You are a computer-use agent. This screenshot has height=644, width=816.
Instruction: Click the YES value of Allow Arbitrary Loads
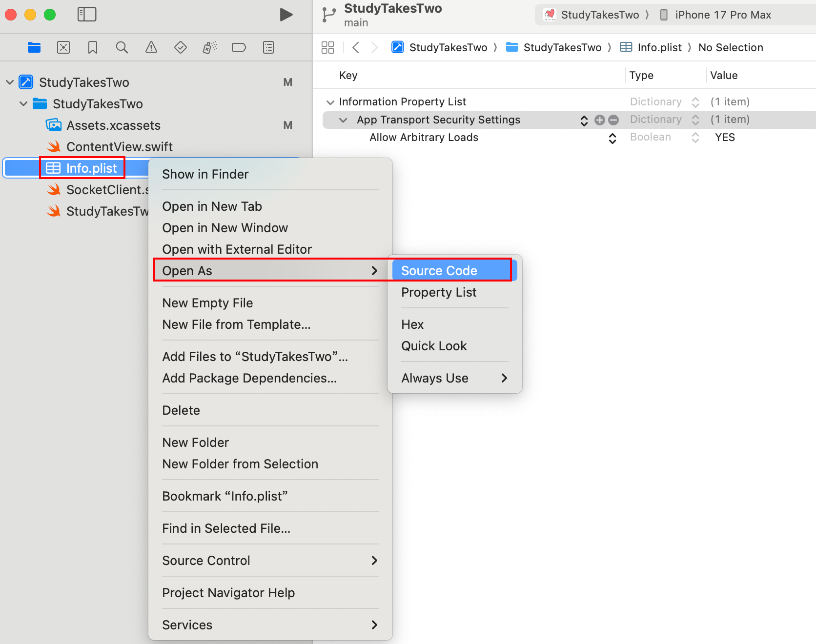(x=725, y=138)
